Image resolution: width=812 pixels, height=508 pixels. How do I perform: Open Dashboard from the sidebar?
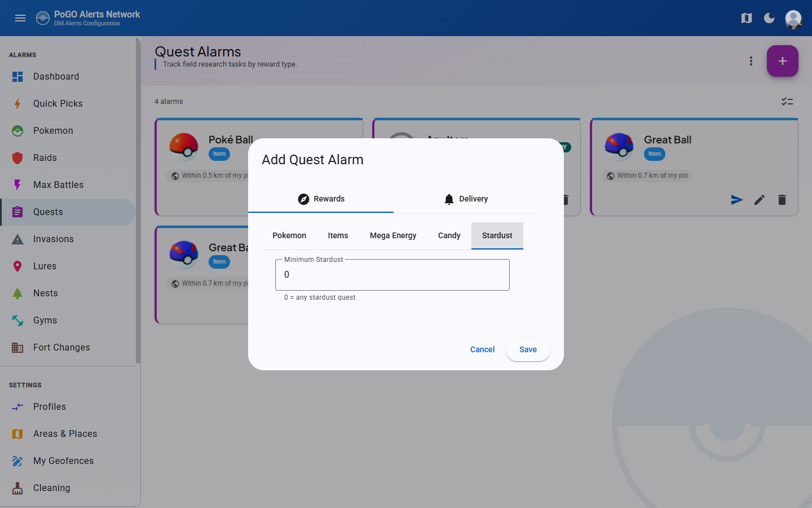pos(68,77)
